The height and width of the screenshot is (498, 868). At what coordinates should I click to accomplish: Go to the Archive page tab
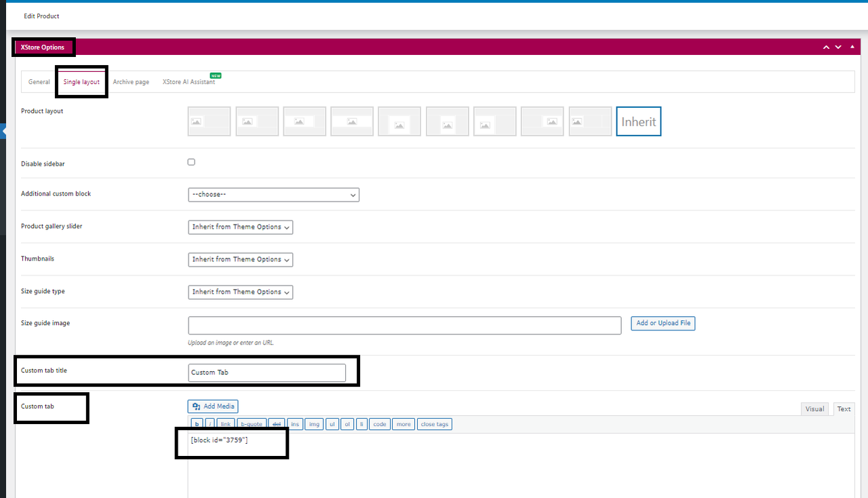tap(131, 82)
